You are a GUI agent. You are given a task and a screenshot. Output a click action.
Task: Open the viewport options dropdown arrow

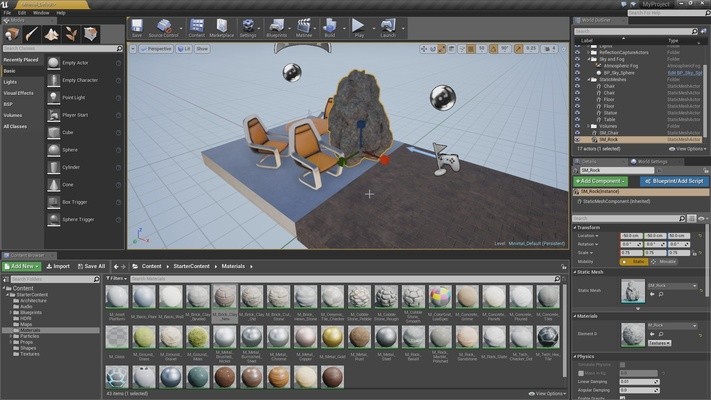coord(133,49)
